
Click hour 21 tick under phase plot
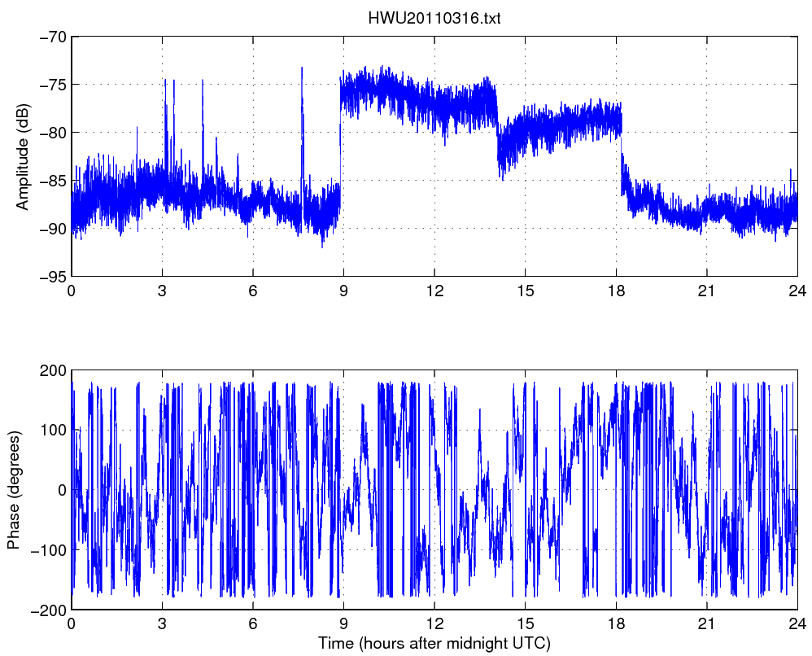pos(707,623)
